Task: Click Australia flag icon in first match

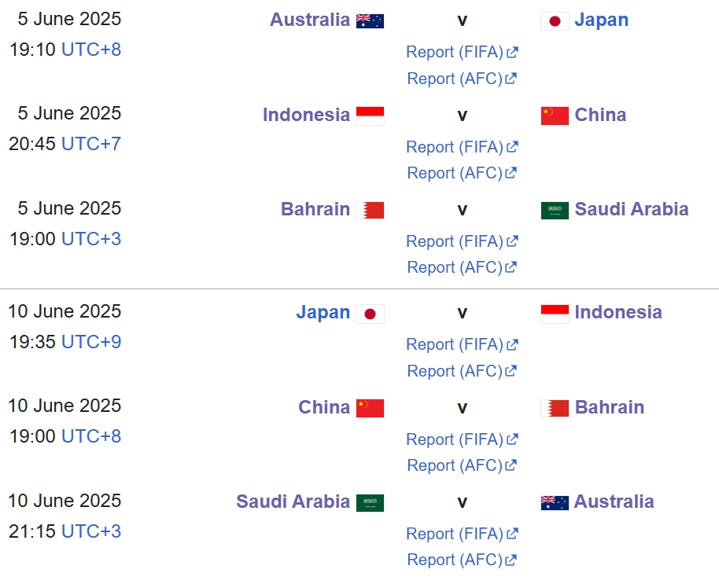Action: pyautogui.click(x=370, y=20)
